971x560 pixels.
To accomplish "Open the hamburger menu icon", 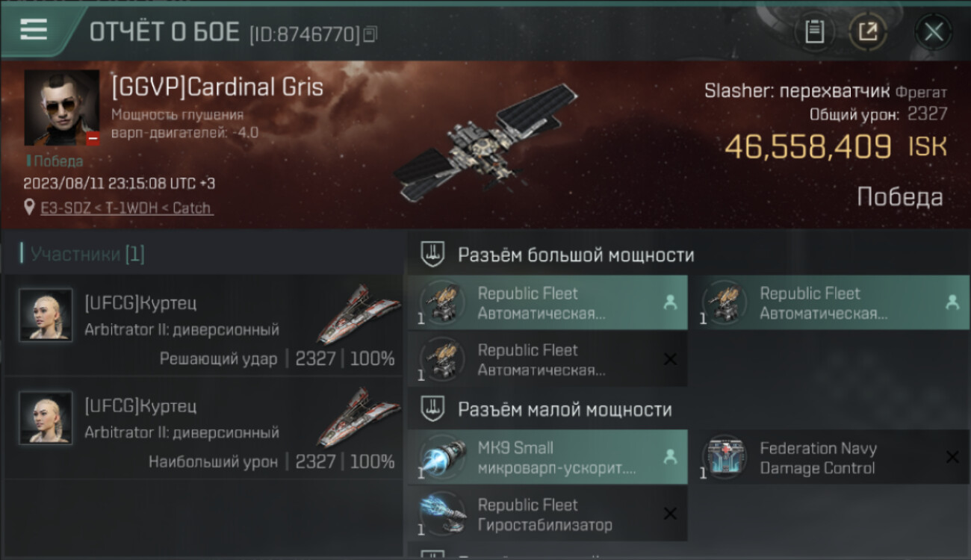I will pos(33,30).
